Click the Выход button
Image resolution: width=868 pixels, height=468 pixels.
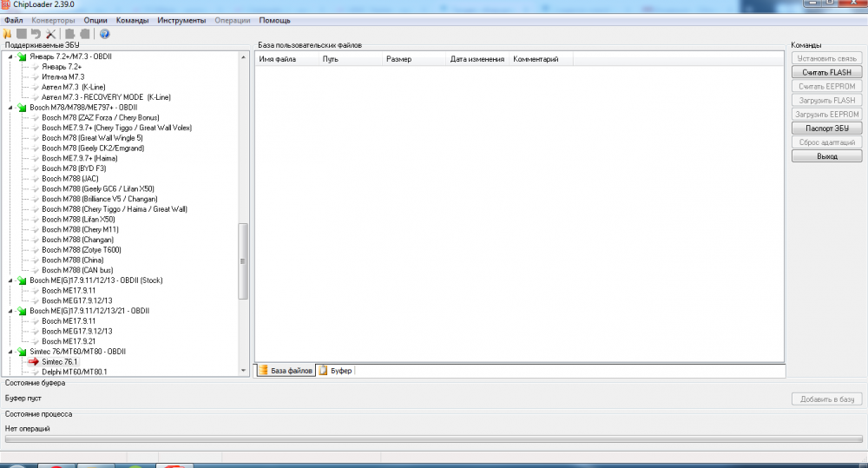826,157
